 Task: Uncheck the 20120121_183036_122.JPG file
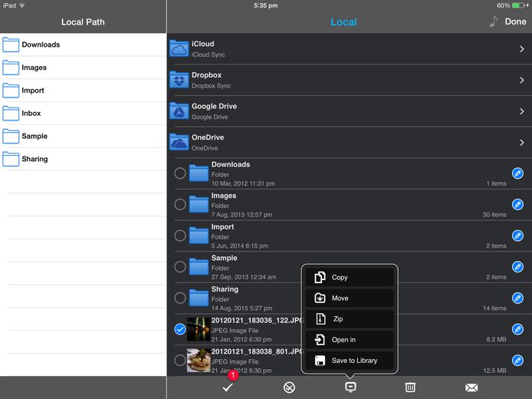[180, 329]
